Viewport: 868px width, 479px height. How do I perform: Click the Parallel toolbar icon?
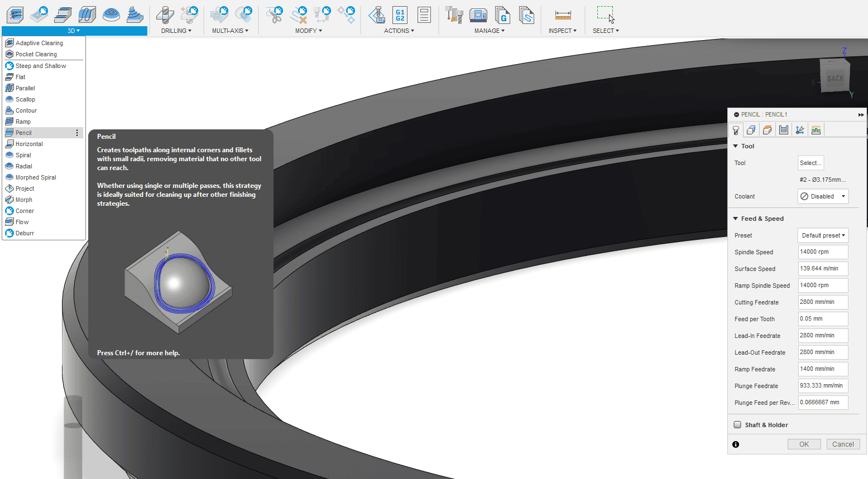pos(87,14)
